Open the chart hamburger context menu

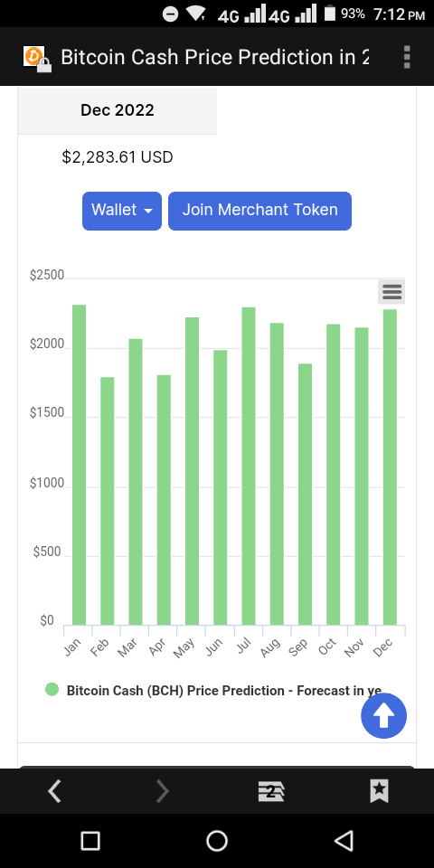pyautogui.click(x=392, y=291)
